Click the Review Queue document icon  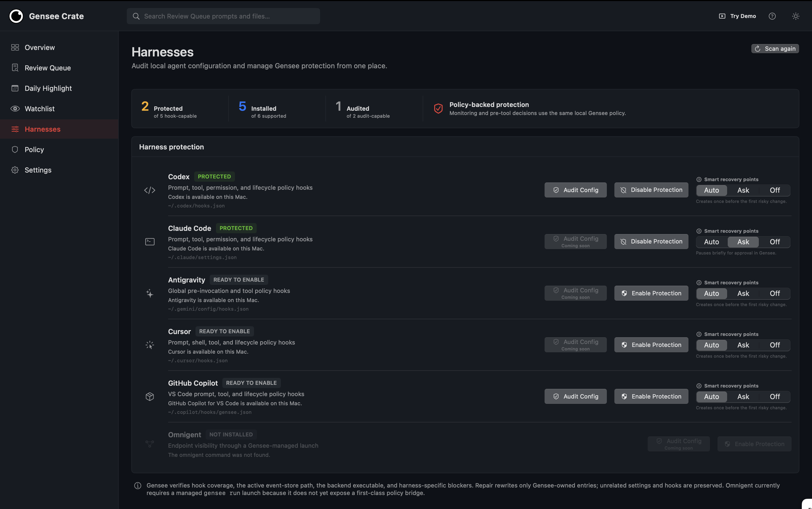coord(15,68)
